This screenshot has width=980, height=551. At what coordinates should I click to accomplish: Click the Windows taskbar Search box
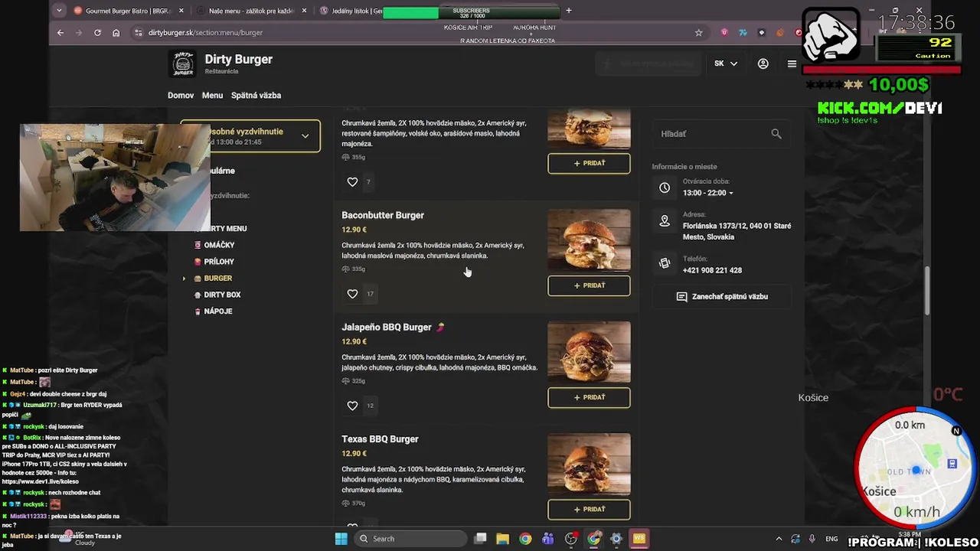[410, 539]
